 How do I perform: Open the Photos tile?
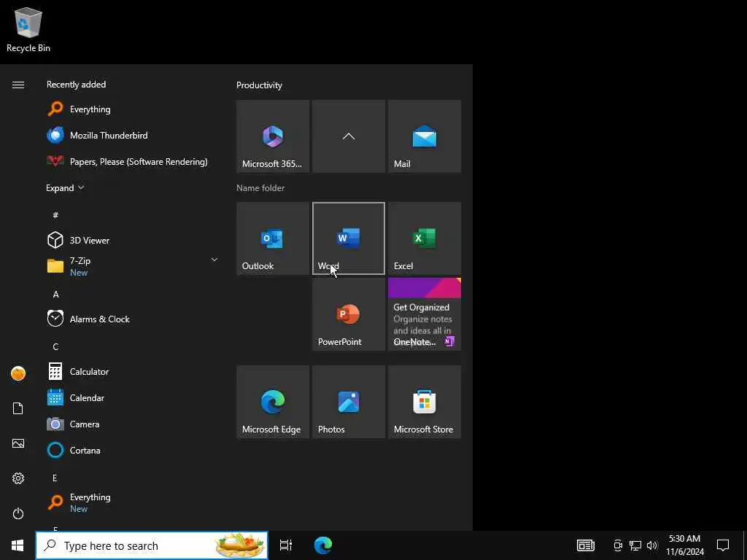348,402
